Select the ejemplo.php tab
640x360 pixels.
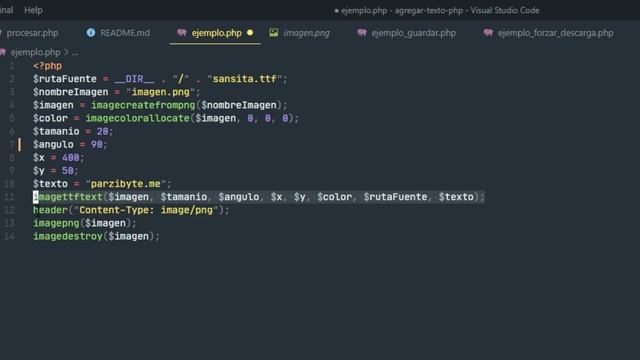[216, 33]
